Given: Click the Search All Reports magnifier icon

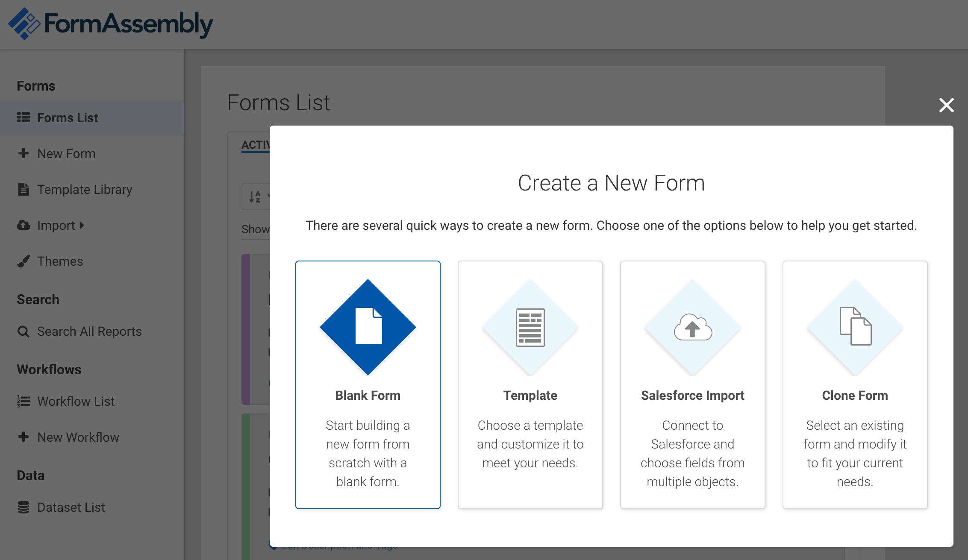Looking at the screenshot, I should coord(24,331).
